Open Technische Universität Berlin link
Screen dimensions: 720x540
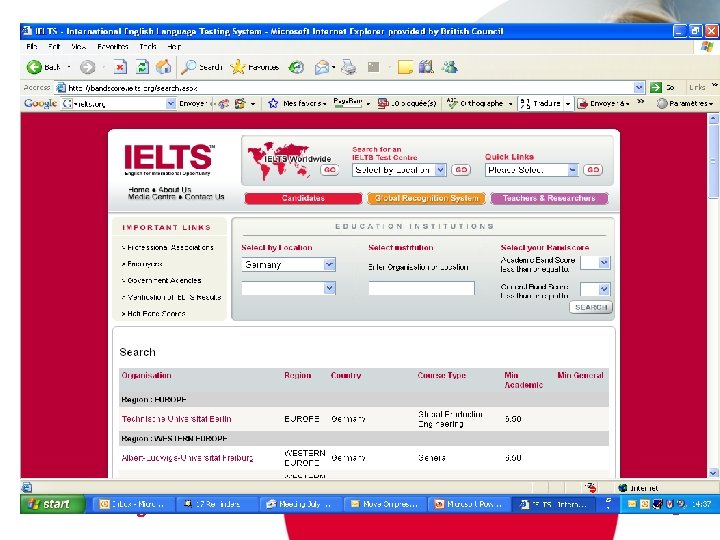tap(176, 419)
